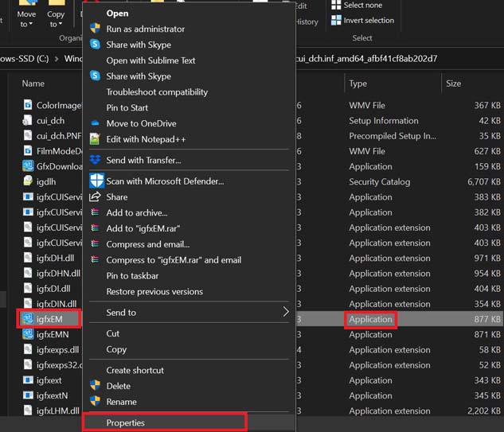Click the OneDrive cloud icon
This screenshot has width=504, height=432.
coord(95,123)
